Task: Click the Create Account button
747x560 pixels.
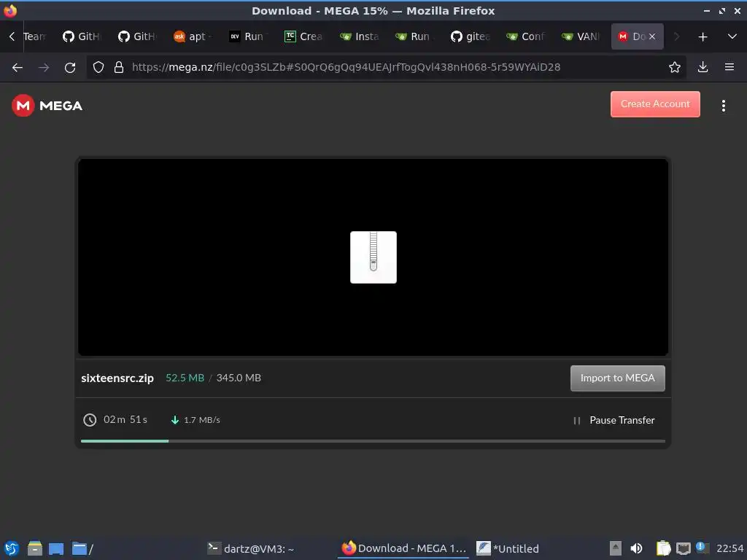Action: pyautogui.click(x=655, y=104)
